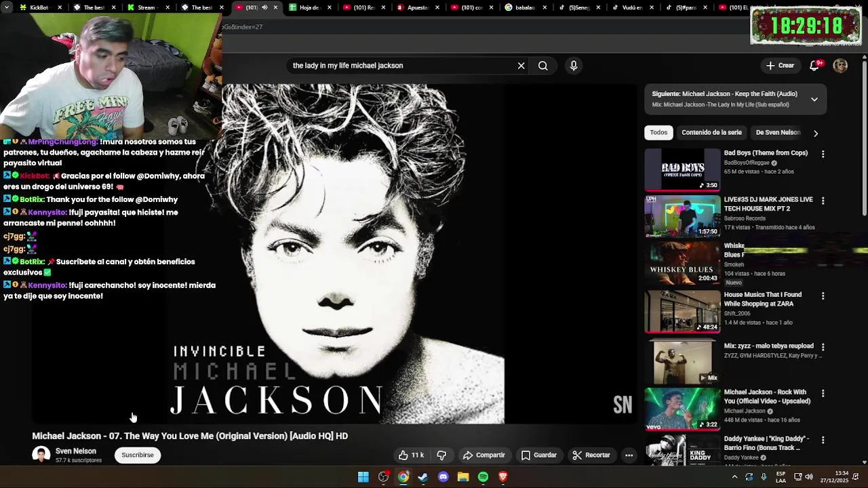
Task: Open Discord from the taskbar
Action: click(443, 477)
